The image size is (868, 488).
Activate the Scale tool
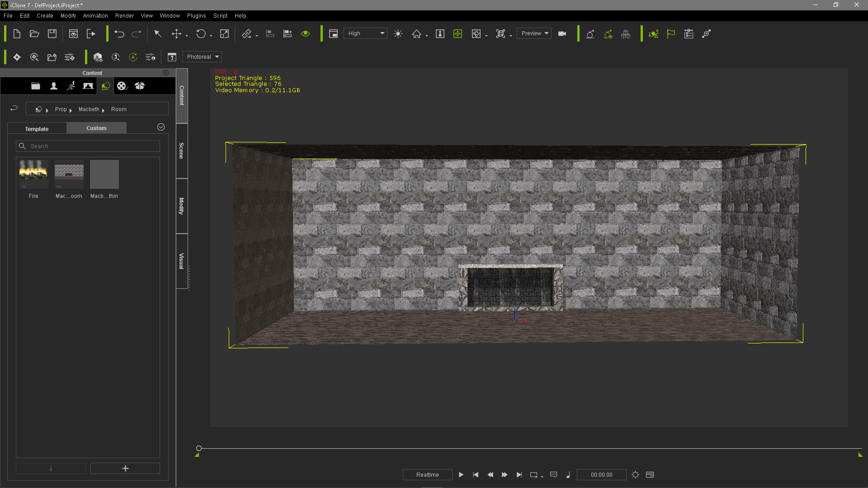click(x=224, y=34)
